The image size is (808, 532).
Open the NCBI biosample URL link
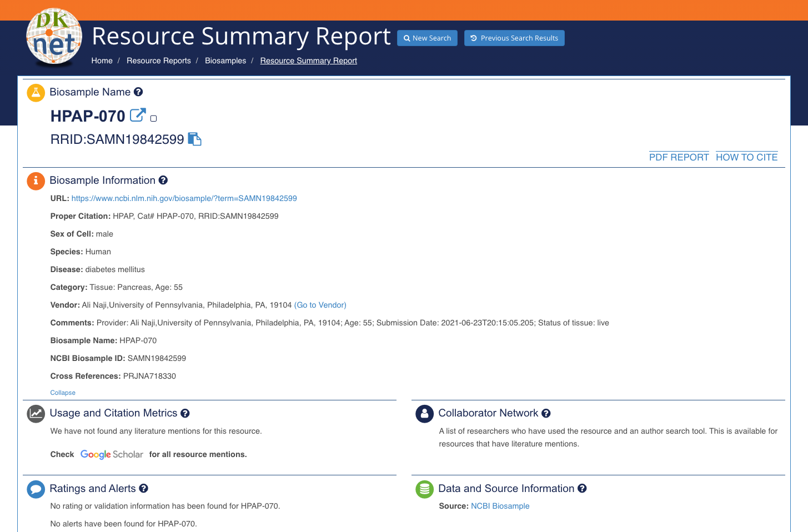pyautogui.click(x=184, y=198)
